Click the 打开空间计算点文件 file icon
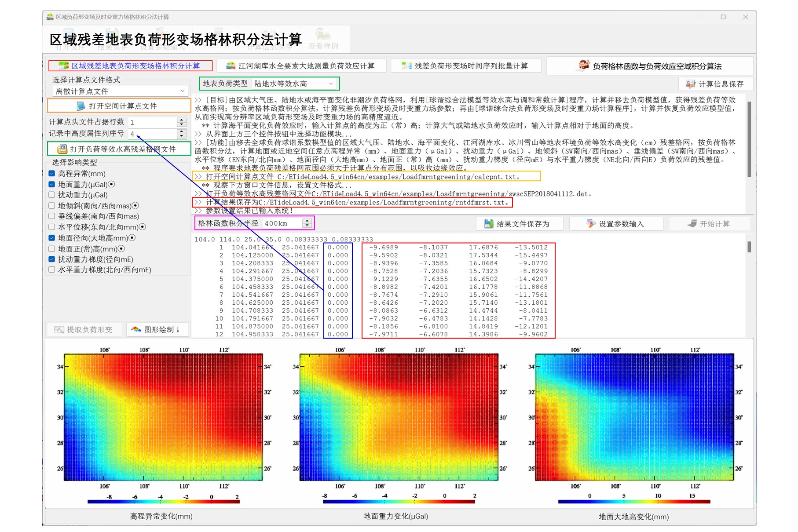This screenshot has height=532, width=798. click(x=81, y=106)
